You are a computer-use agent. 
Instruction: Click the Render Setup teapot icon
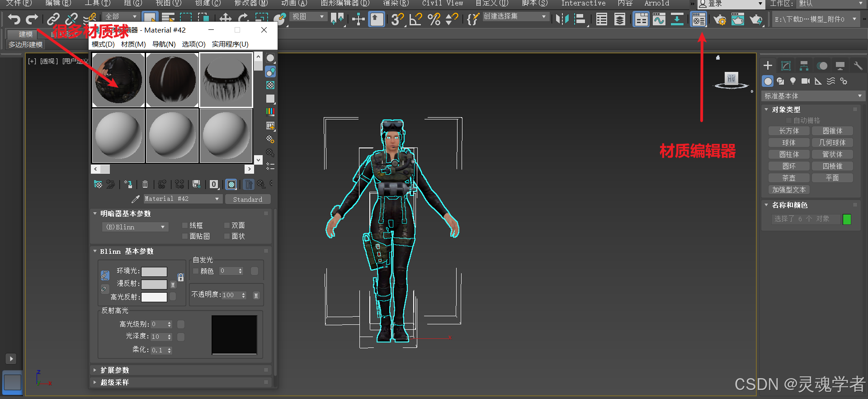(x=719, y=19)
